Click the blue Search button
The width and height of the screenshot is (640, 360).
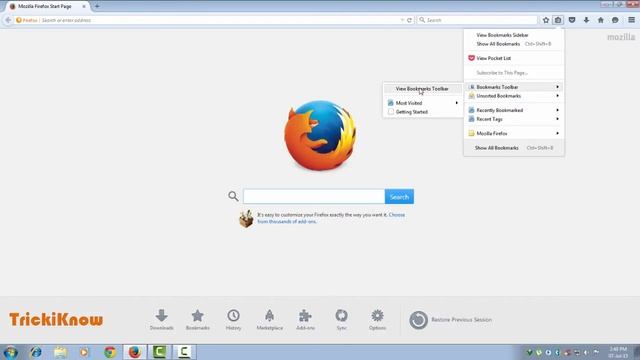click(x=399, y=197)
